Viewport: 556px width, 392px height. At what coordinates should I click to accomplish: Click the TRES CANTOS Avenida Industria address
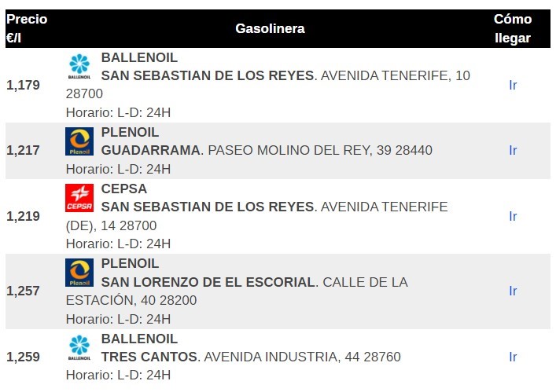252,357
